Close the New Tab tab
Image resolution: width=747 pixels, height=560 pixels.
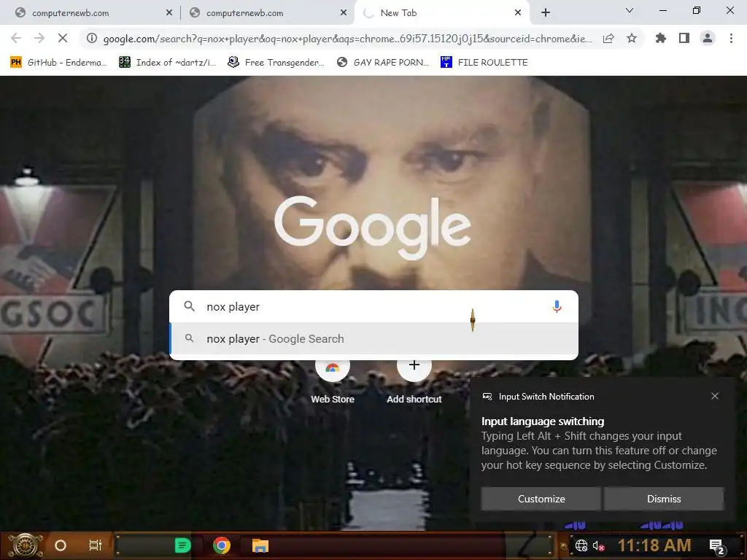point(518,13)
